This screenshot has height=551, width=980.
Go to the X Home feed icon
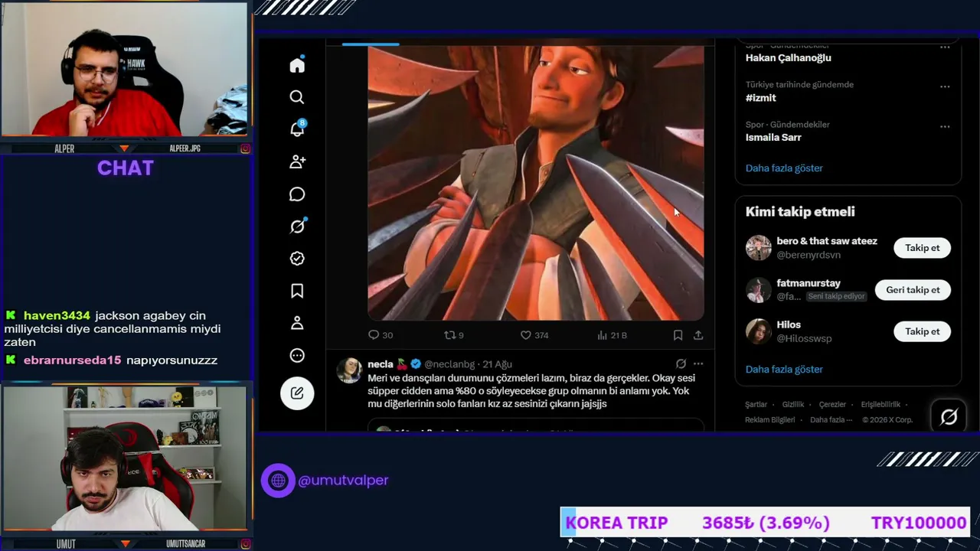tap(297, 65)
